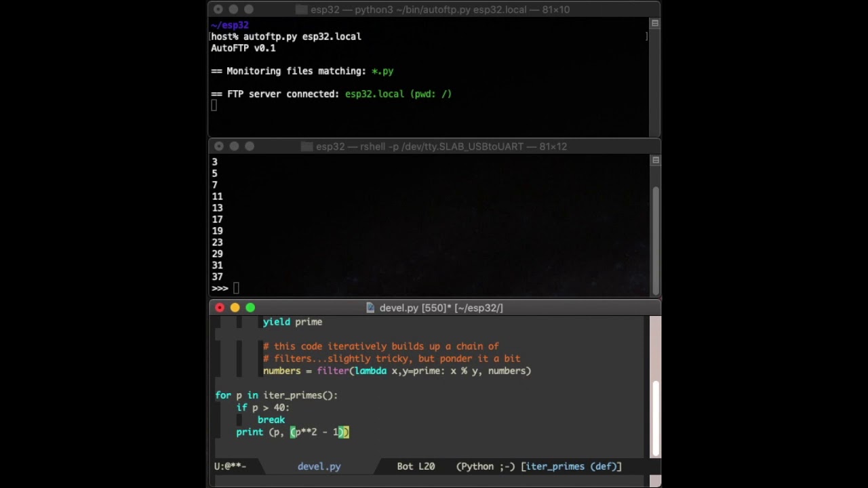The width and height of the screenshot is (868, 488).
Task: Maximize the devel.py Emacs window
Action: 250,308
